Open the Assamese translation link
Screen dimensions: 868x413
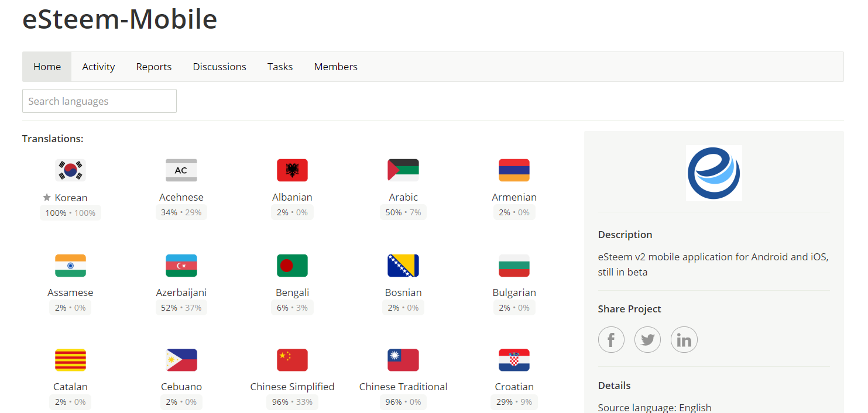(70, 292)
